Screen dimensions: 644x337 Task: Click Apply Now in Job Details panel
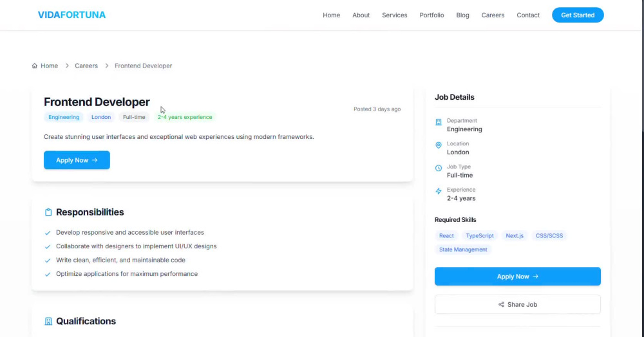coord(518,277)
